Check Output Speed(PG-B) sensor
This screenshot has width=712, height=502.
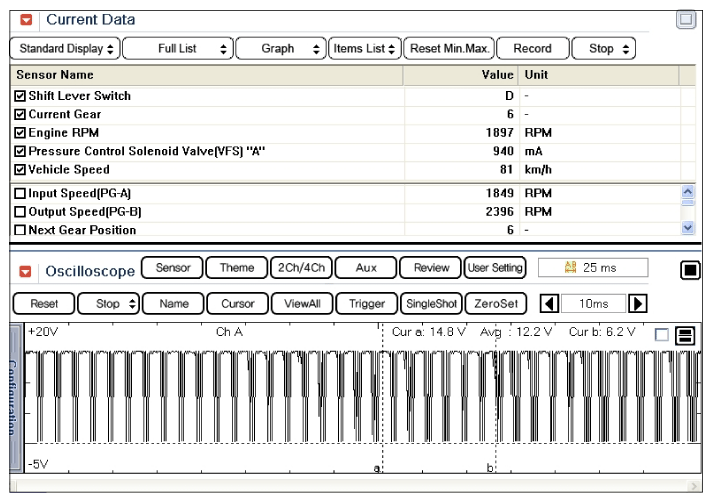(x=20, y=212)
